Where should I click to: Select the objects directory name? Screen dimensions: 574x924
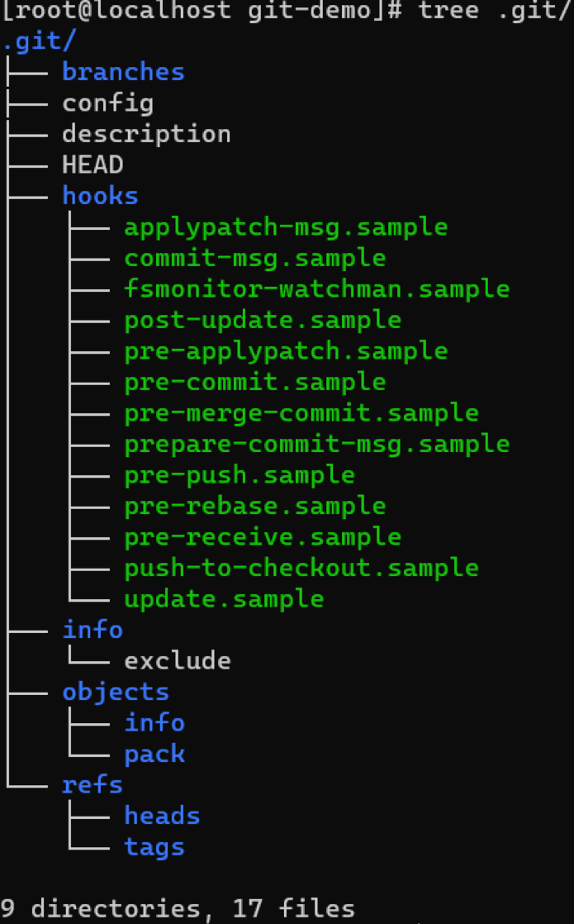pyautogui.click(x=116, y=692)
